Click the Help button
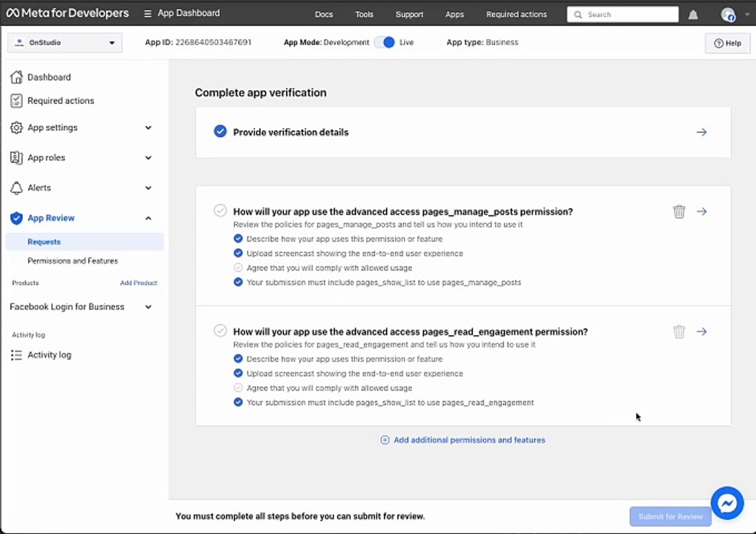756x534 pixels. [x=727, y=43]
